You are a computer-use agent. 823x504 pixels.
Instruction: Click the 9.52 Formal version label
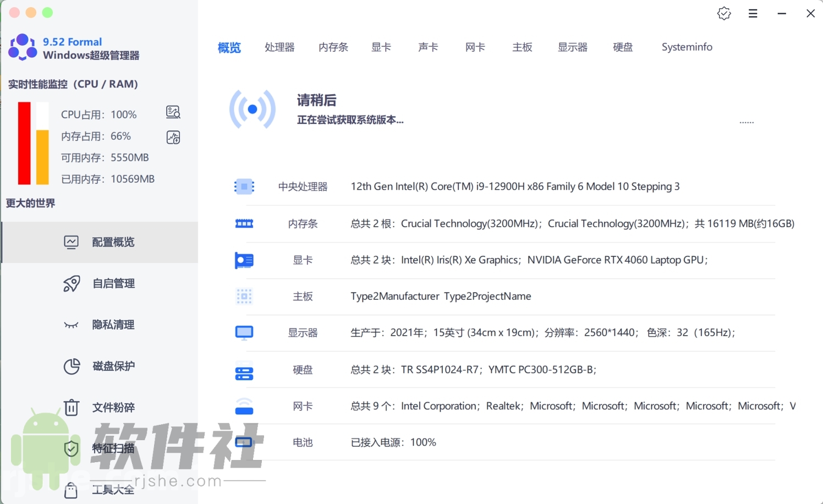click(72, 41)
